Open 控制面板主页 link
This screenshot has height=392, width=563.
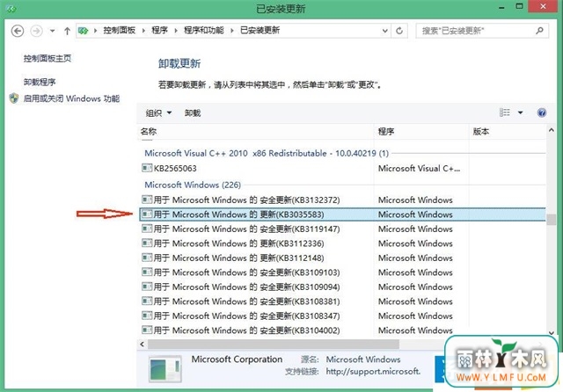[x=48, y=58]
